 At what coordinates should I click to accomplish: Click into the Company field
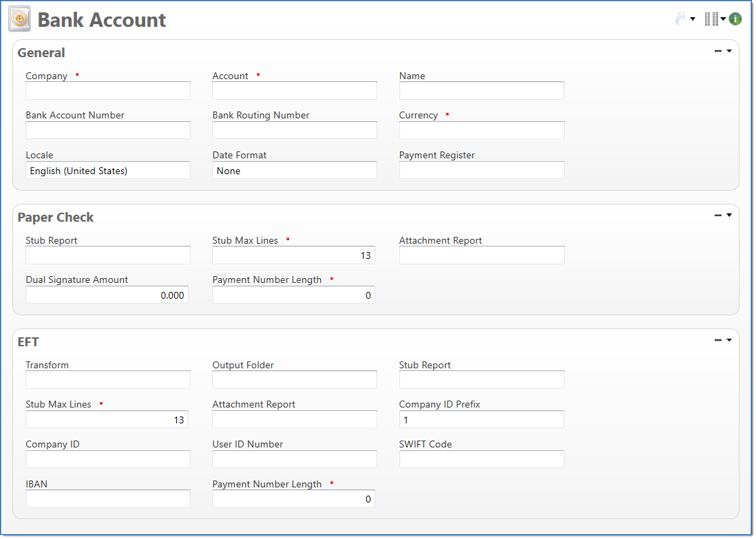point(108,91)
